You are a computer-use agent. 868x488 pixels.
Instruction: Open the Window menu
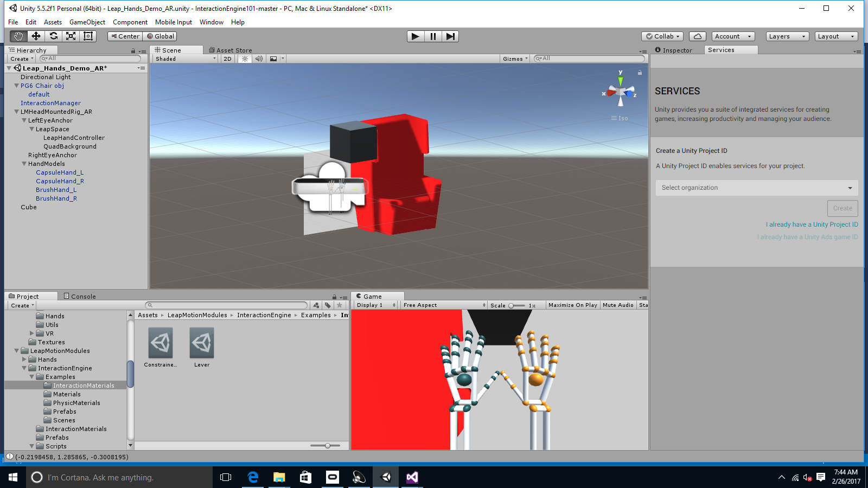(212, 22)
